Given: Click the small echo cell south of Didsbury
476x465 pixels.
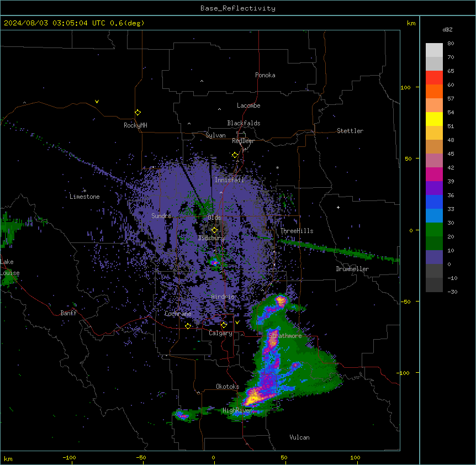Looking at the screenshot, I should (215, 262).
